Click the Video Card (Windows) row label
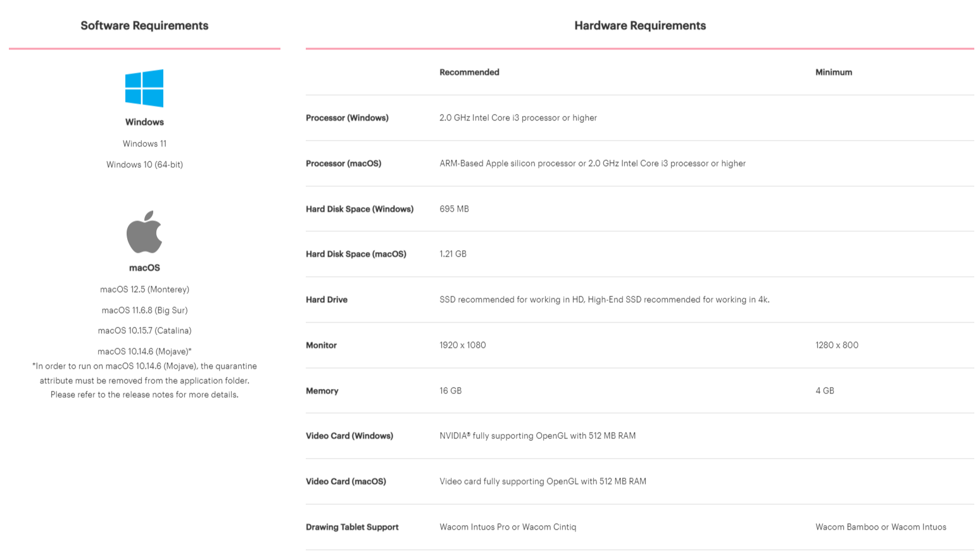Viewport: 980px width, 560px height. tap(349, 436)
